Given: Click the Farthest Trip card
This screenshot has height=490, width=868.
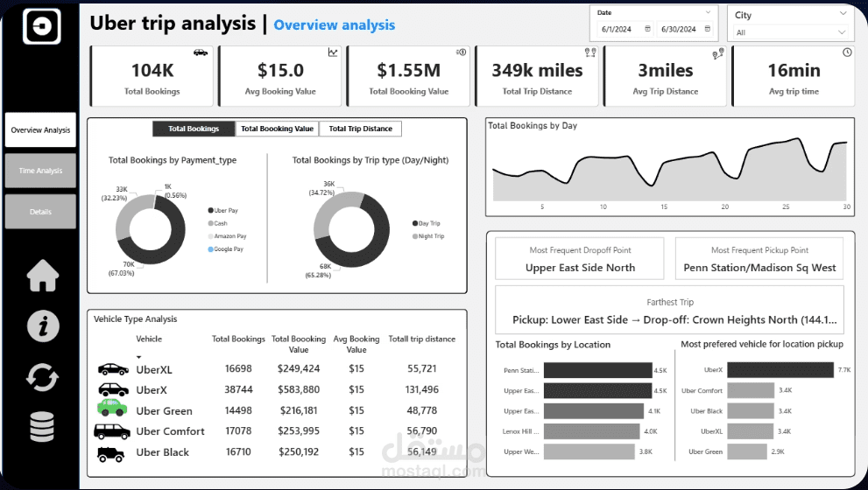Looking at the screenshot, I should pyautogui.click(x=670, y=311).
